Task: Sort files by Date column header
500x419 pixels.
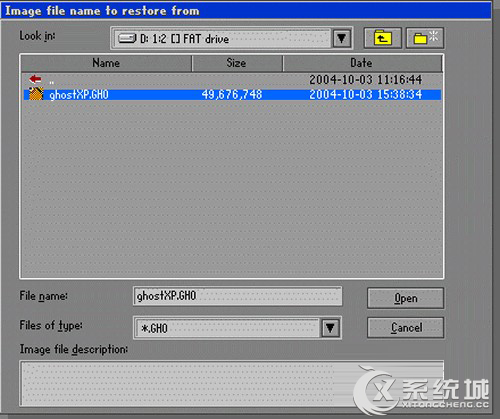Action: (x=362, y=63)
